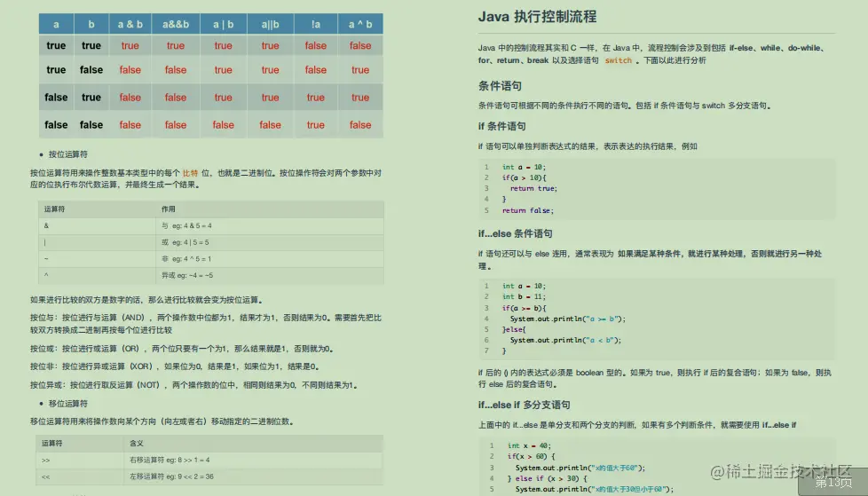Click the code line 'if(x > 60) {'
Screen dimensions: 868x496
click(531, 457)
